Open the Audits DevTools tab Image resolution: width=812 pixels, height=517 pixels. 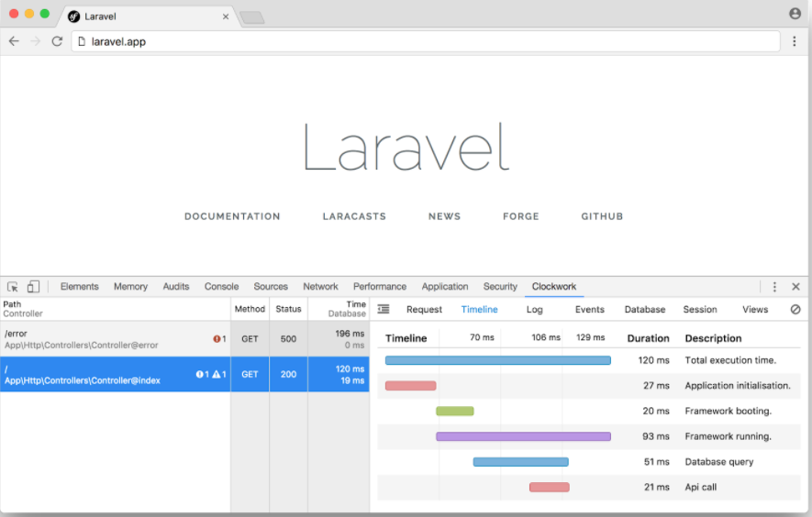[176, 287]
